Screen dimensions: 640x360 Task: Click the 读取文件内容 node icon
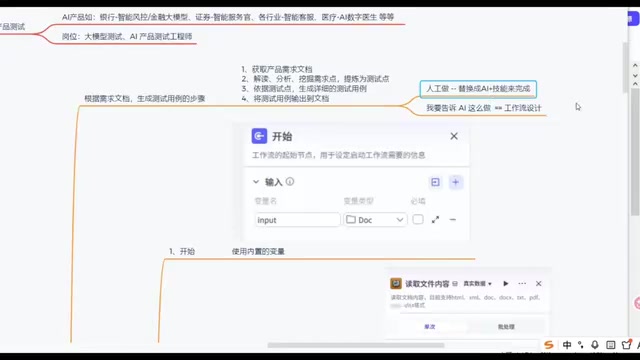396,283
